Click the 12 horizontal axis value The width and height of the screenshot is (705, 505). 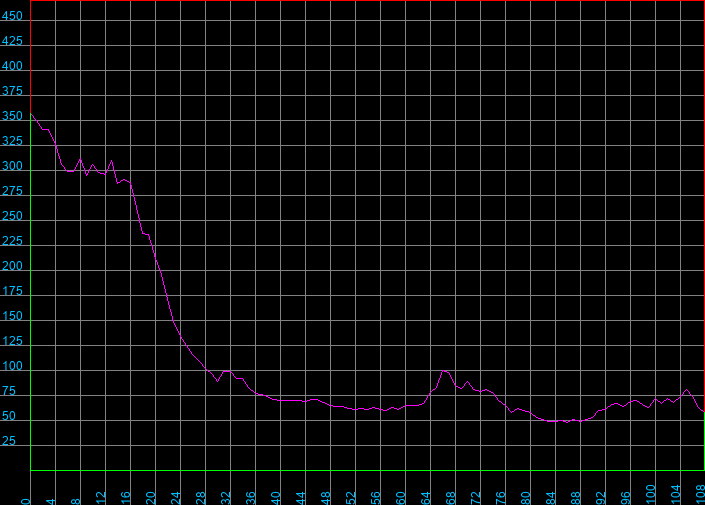click(x=101, y=498)
